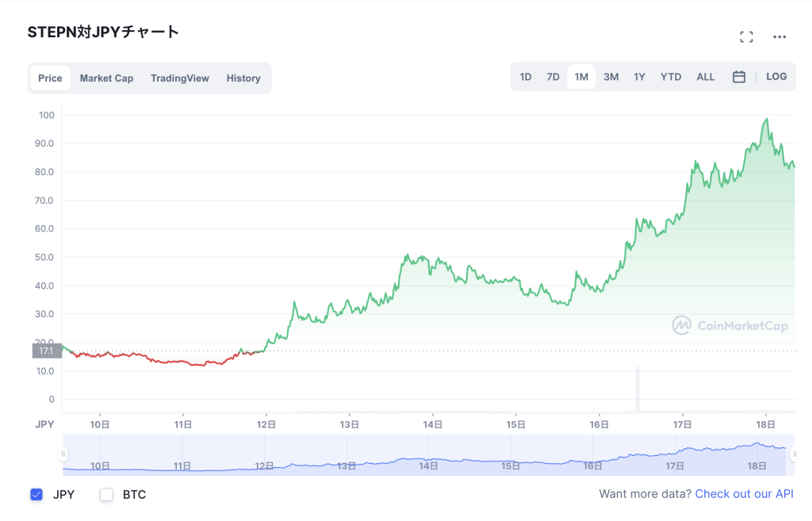The image size is (812, 521).
Task: Open the calendar date range picker
Action: [739, 77]
